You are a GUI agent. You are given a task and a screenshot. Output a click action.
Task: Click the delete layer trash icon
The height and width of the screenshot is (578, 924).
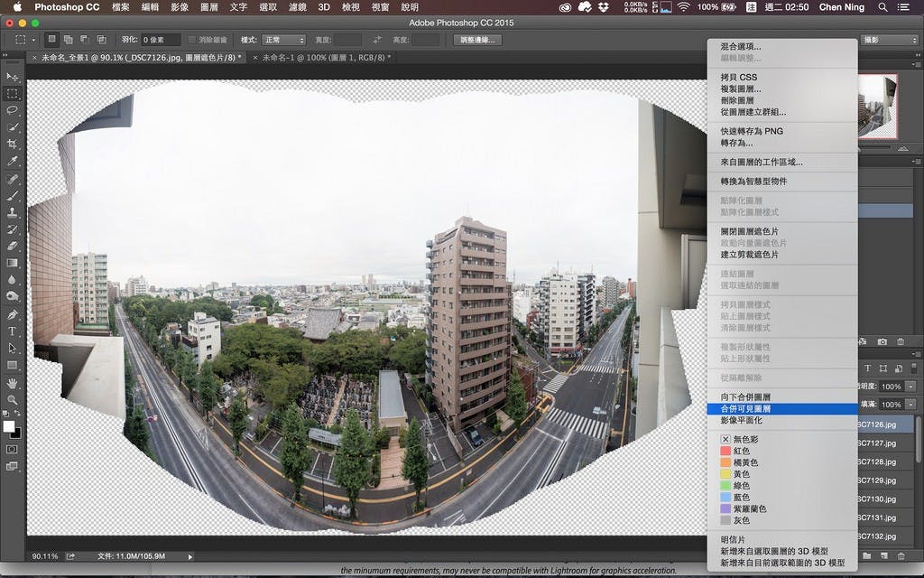coord(900,555)
